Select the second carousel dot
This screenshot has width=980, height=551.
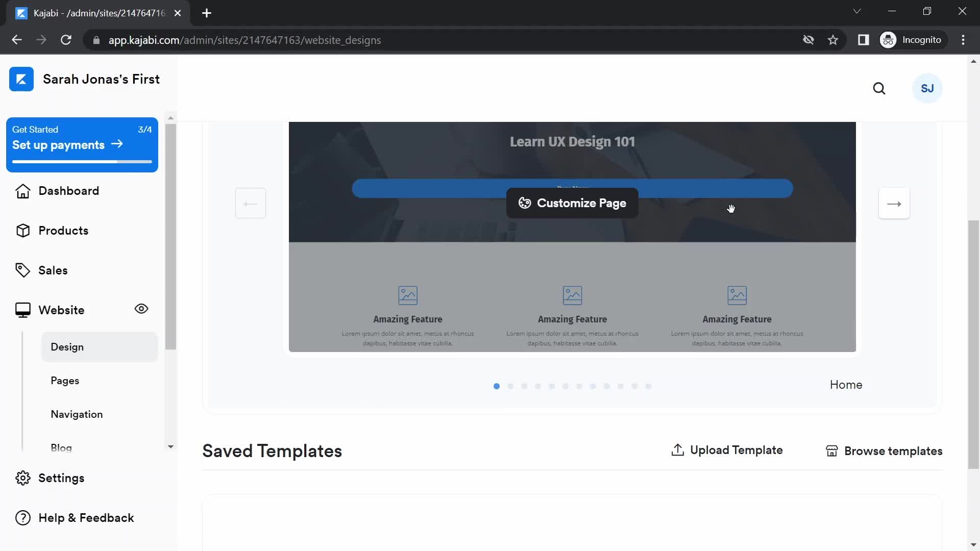pos(510,386)
